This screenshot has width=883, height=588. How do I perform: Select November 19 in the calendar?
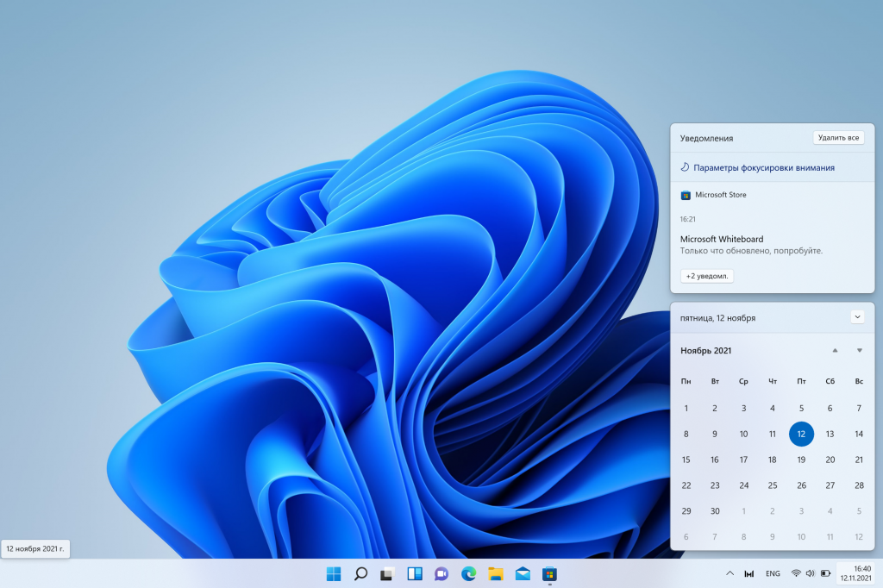tap(801, 460)
